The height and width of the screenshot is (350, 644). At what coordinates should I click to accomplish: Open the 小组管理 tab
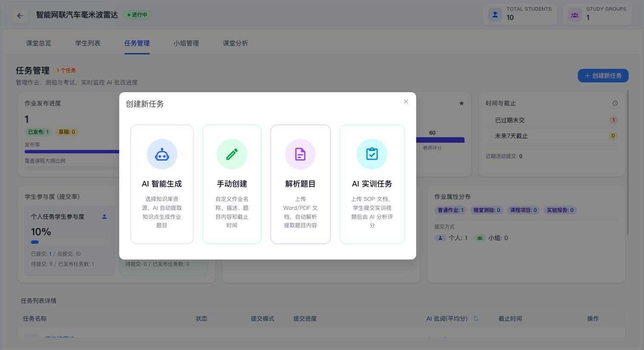tap(186, 43)
